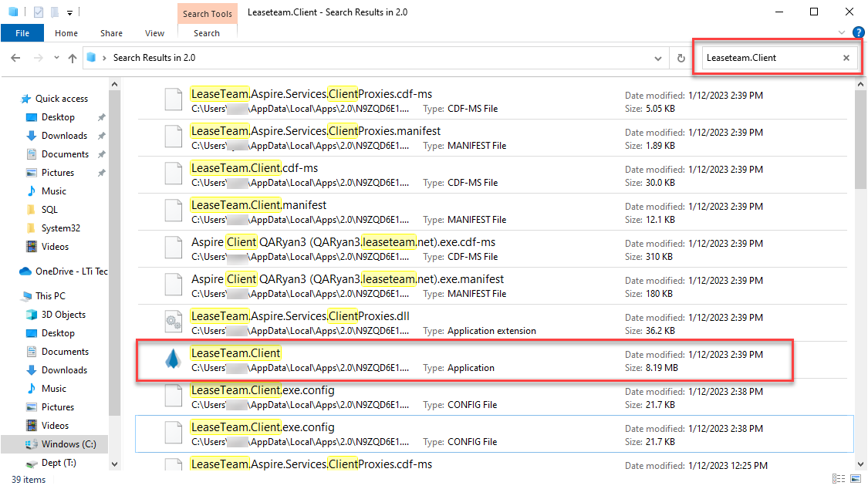Select LeaseTeam.Client.manifest file
Viewport: 868px width, 489px height.
pyautogui.click(x=492, y=212)
